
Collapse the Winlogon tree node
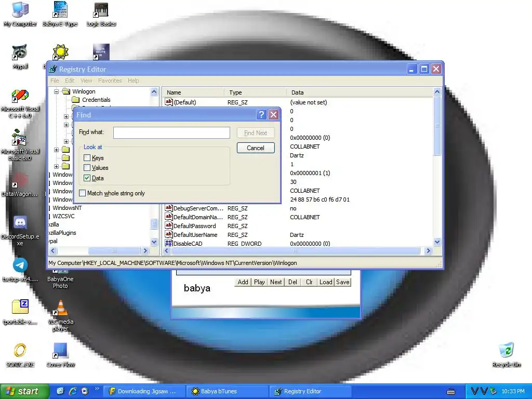pos(57,91)
